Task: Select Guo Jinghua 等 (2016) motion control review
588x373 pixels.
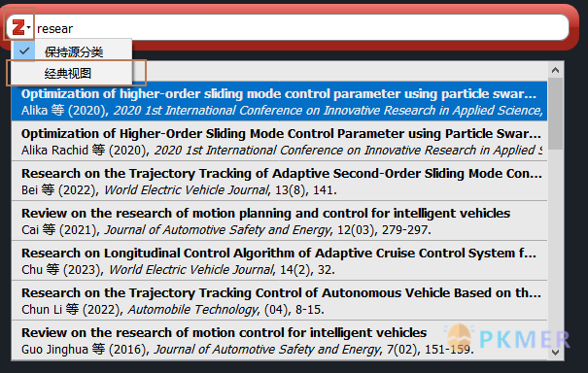Action: tap(279, 340)
